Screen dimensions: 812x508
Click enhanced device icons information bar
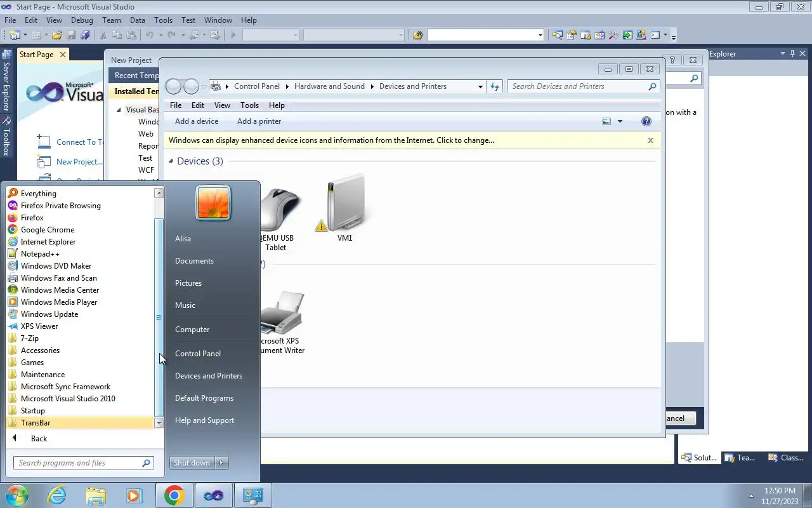(x=412, y=140)
